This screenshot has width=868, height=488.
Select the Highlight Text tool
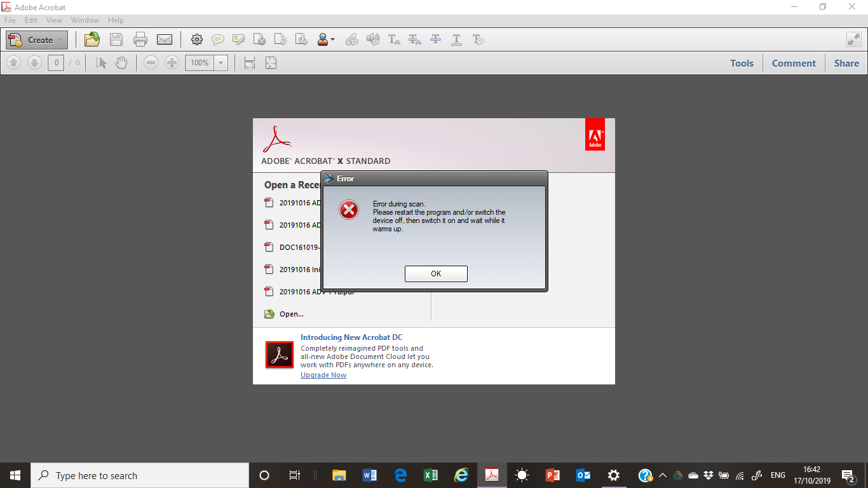point(239,39)
